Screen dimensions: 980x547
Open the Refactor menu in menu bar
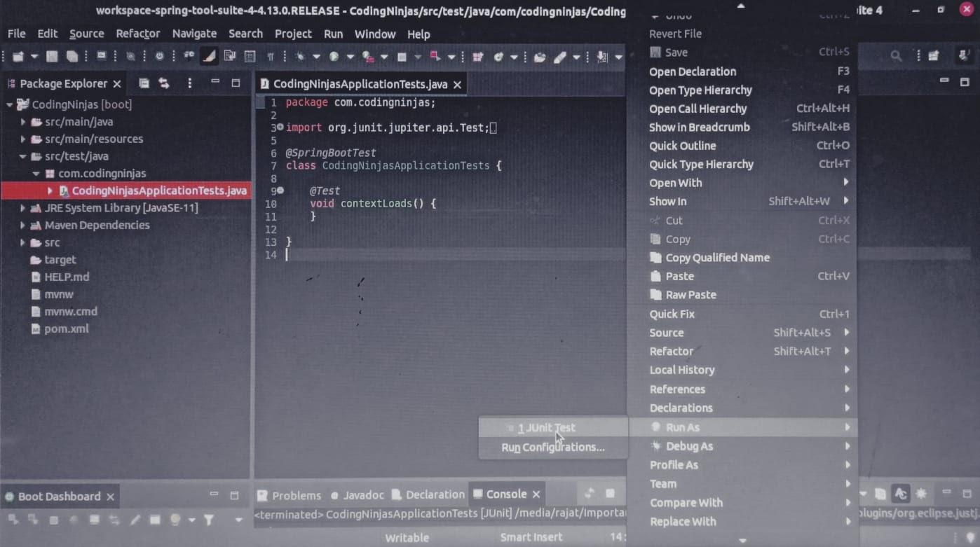point(138,34)
